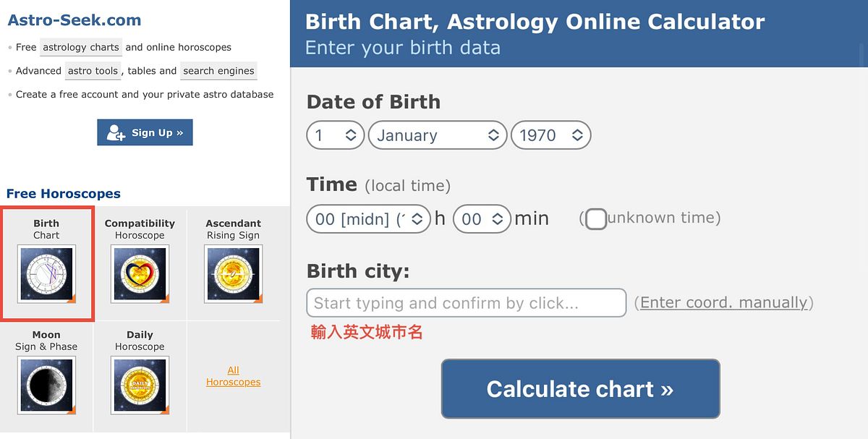The height and width of the screenshot is (439, 868).
Task: Open the month dropdown showing January
Action: pyautogui.click(x=437, y=135)
